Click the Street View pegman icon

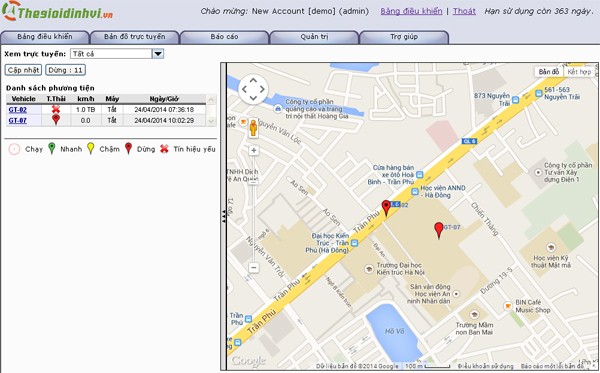(253, 128)
